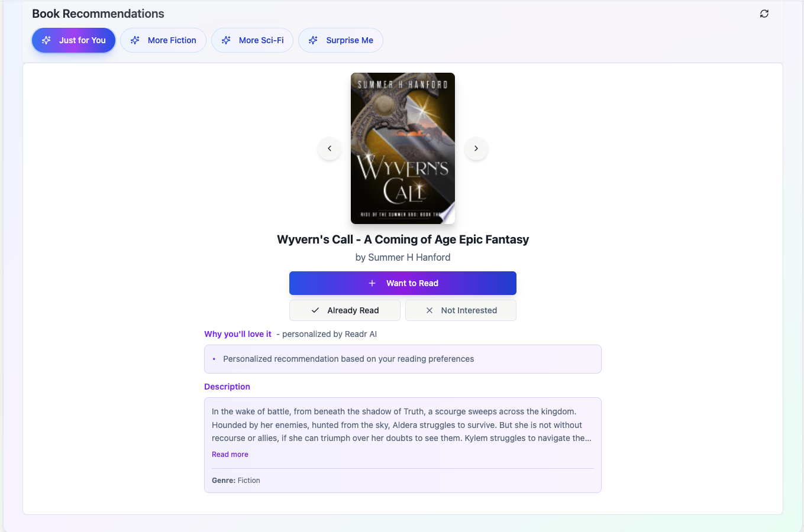The image size is (804, 532).
Task: Click the refresh recommendations icon
Action: coord(764,14)
